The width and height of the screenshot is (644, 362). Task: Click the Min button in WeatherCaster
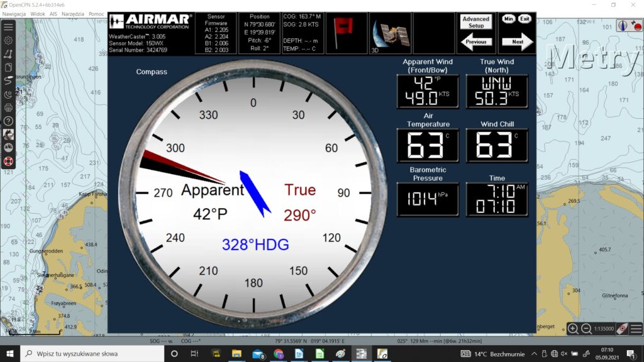coord(508,19)
